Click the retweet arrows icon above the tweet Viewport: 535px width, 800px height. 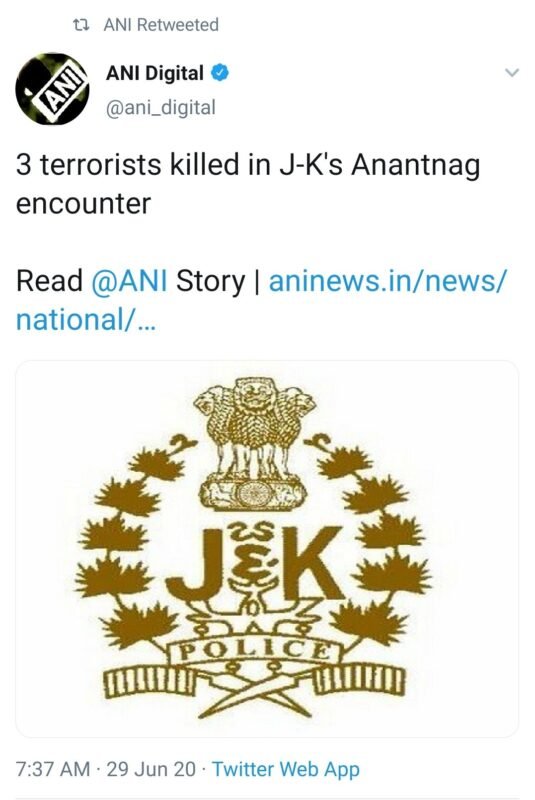[81, 24]
